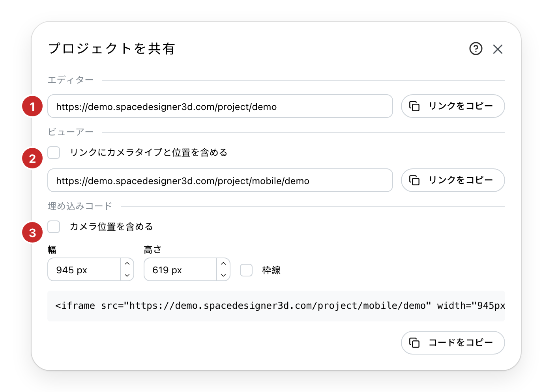
Task: Click the ビューアー section label
Action: (x=71, y=132)
